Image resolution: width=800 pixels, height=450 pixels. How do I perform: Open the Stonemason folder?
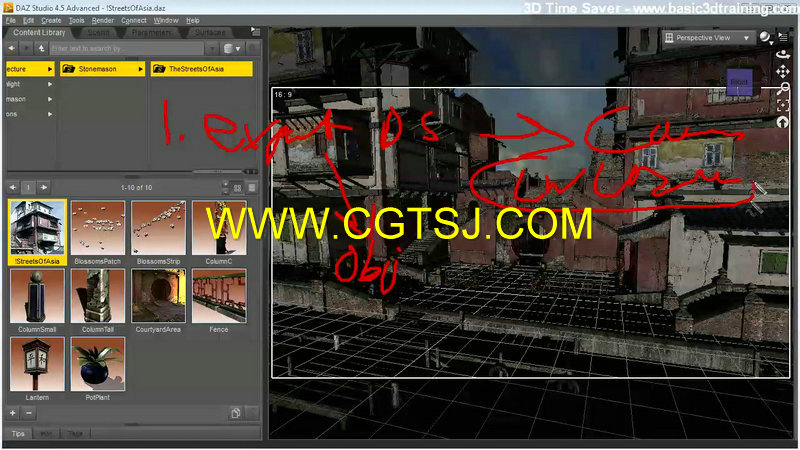point(103,69)
